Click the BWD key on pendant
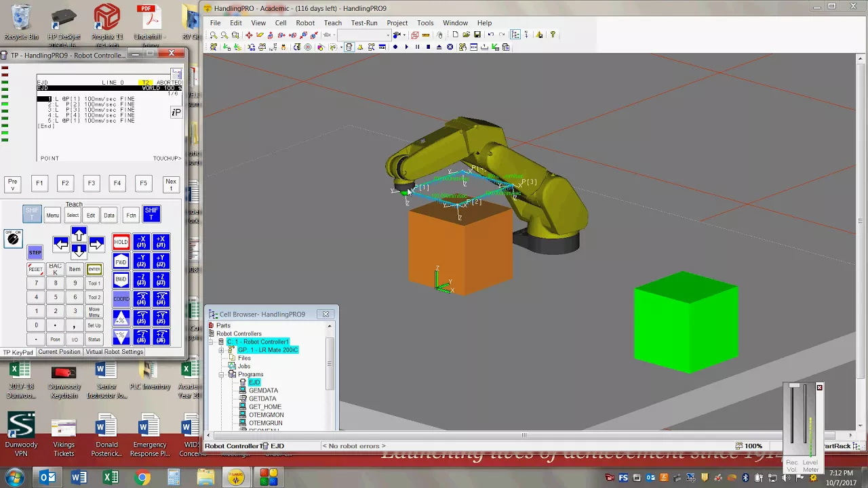 (121, 279)
